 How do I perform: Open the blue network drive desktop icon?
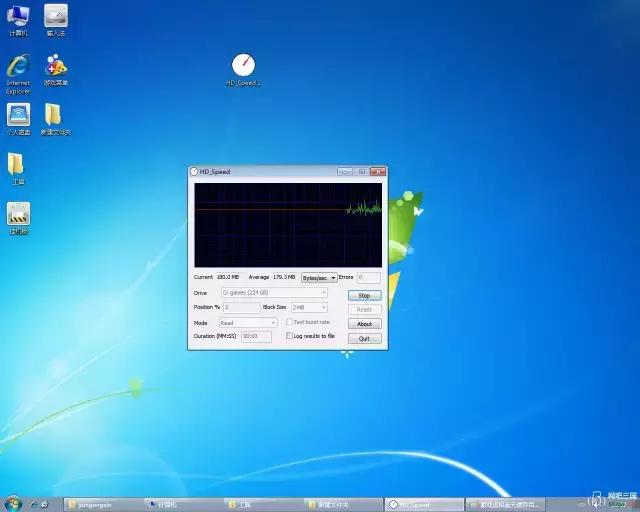tap(18, 116)
